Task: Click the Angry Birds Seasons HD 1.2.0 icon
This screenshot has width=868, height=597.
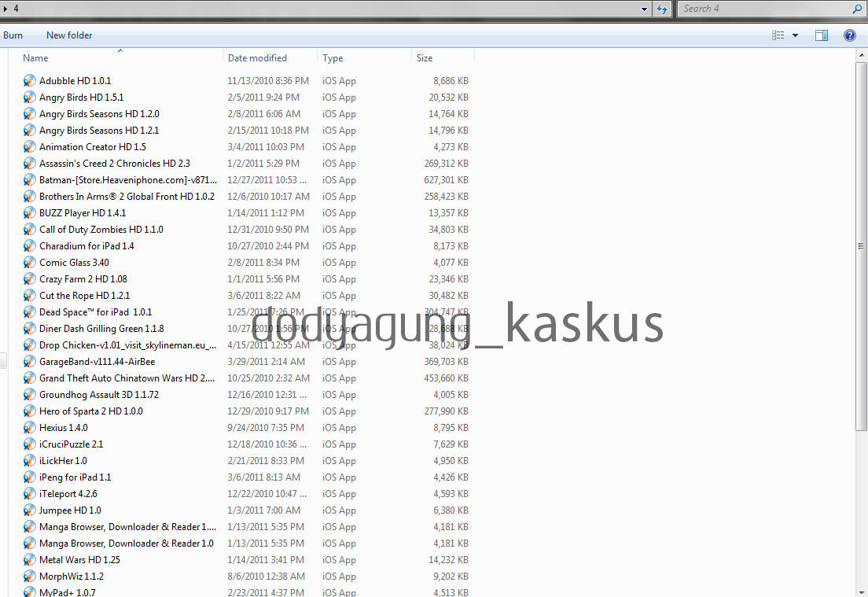Action: click(x=29, y=114)
